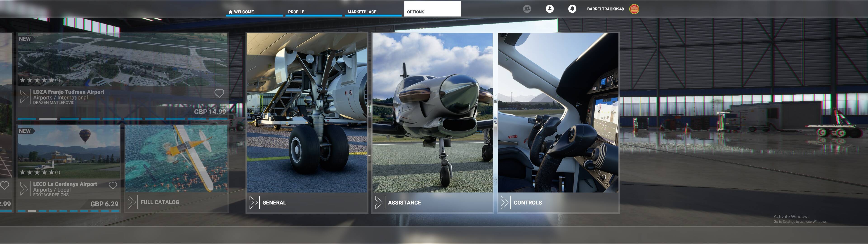
Task: Favorite LDZA Franjo Tuđman Airport heart
Action: [x=219, y=93]
